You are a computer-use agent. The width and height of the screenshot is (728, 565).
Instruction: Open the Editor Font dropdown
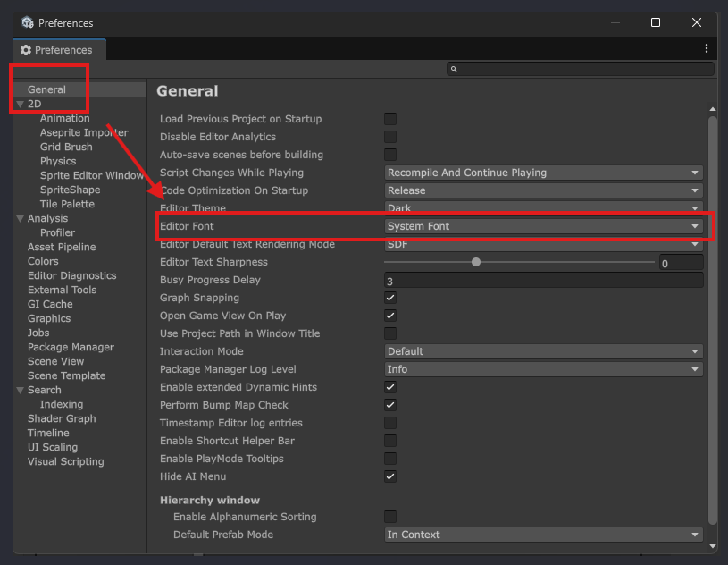coord(543,226)
